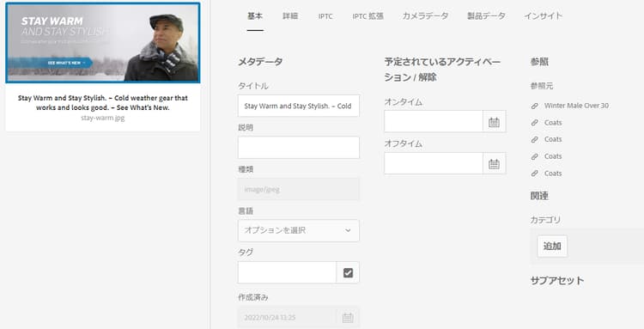The width and height of the screenshot is (644, 329).
Task: Open the tag picker checkmark icon
Action: (x=348, y=272)
